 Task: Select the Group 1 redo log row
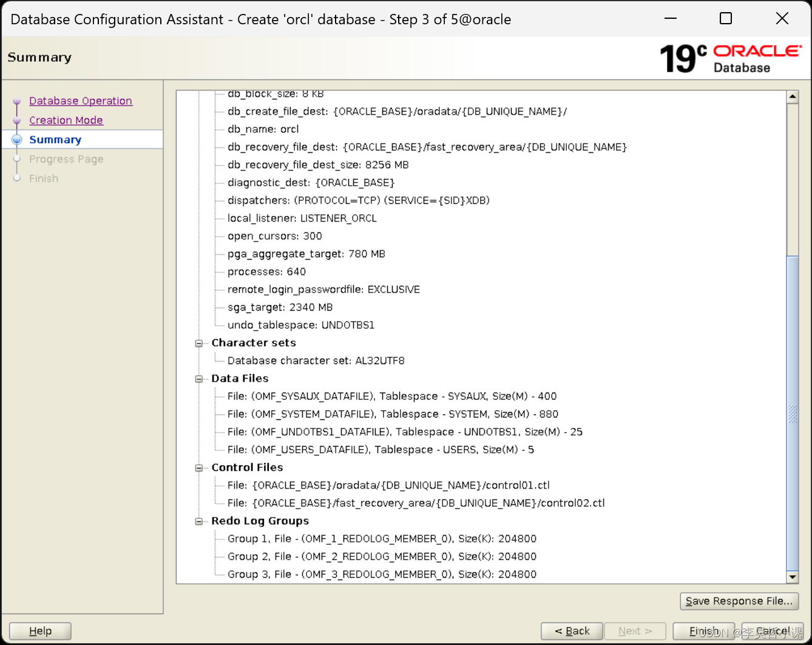pos(382,539)
